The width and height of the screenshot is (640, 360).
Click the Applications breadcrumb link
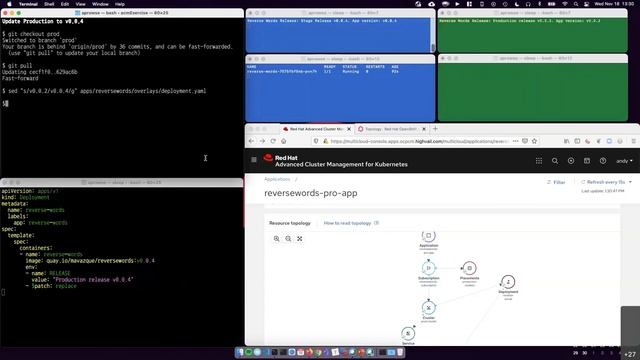(x=277, y=179)
